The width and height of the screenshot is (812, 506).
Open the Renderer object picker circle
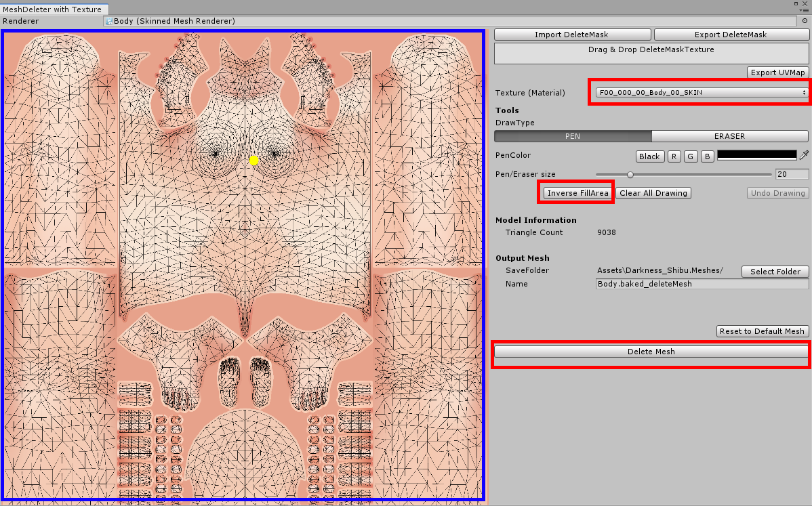coord(805,21)
